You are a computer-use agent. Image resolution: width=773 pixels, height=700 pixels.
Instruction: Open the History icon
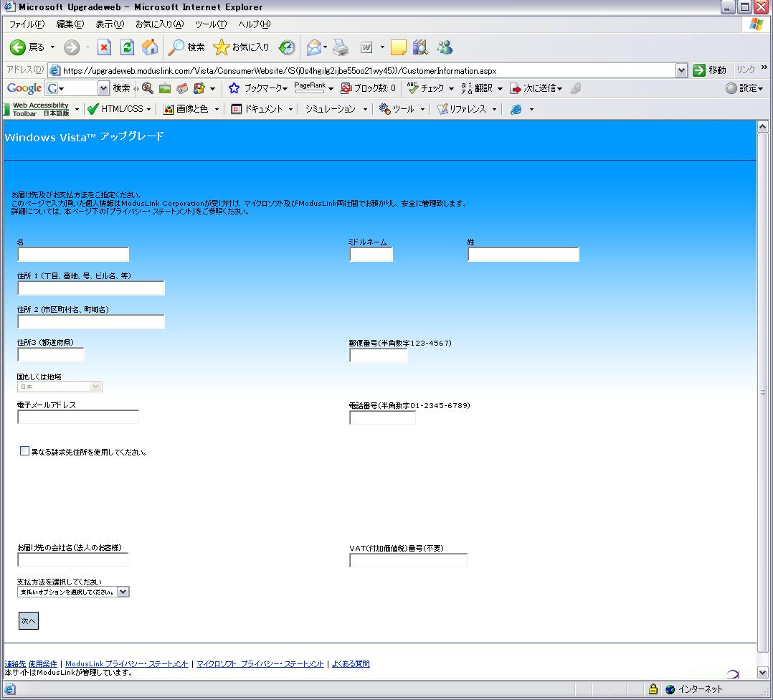286,47
